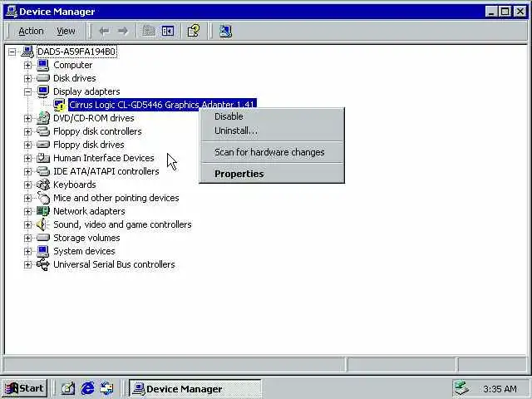Screen dimensions: 532x399
Task: Click the Keyboards icon
Action: click(x=43, y=185)
